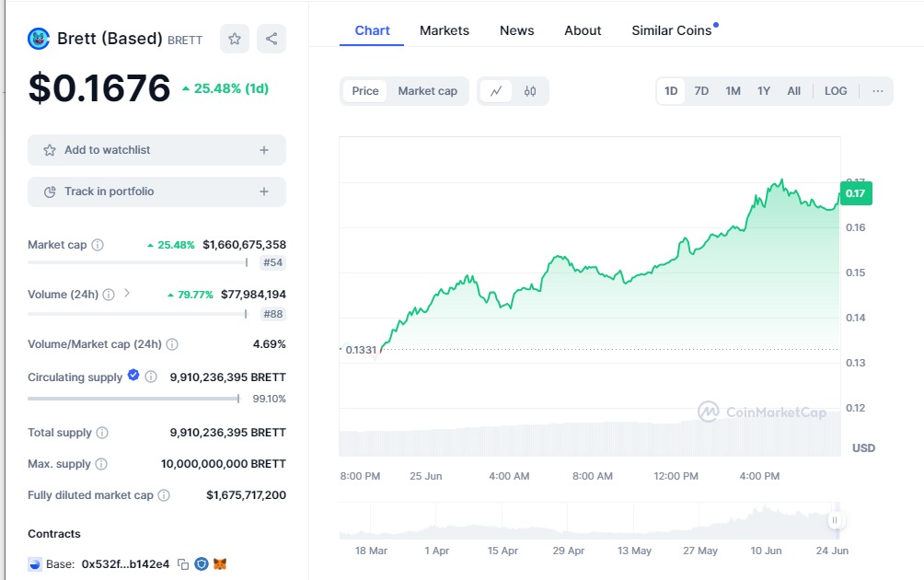
Task: Expand Add to watchlist with plus
Action: point(264,150)
